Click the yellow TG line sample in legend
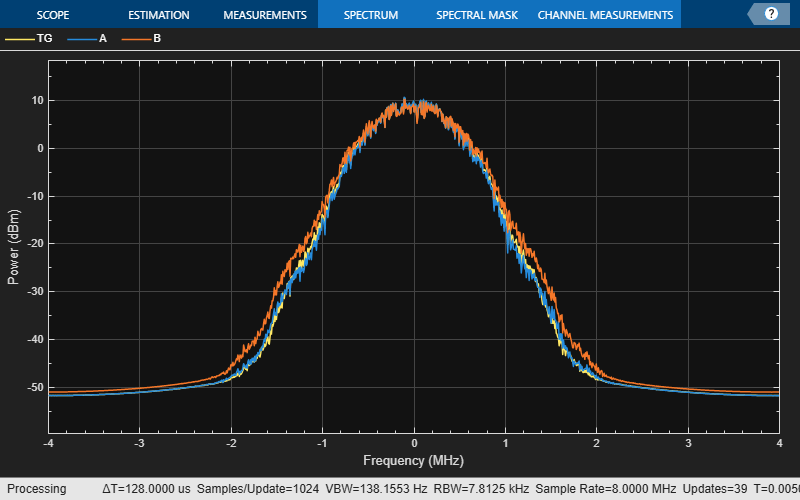The width and height of the screenshot is (800, 500). tap(18, 39)
